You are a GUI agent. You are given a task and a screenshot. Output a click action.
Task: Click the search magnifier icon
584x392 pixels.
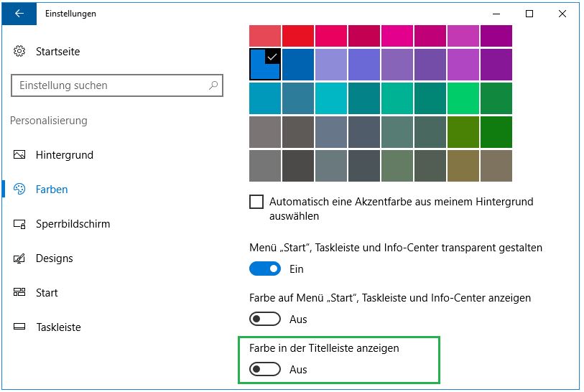click(x=213, y=85)
